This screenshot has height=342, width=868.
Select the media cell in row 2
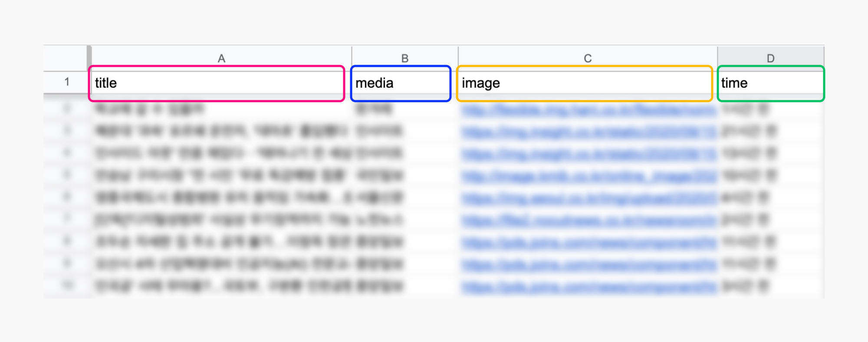[x=404, y=109]
